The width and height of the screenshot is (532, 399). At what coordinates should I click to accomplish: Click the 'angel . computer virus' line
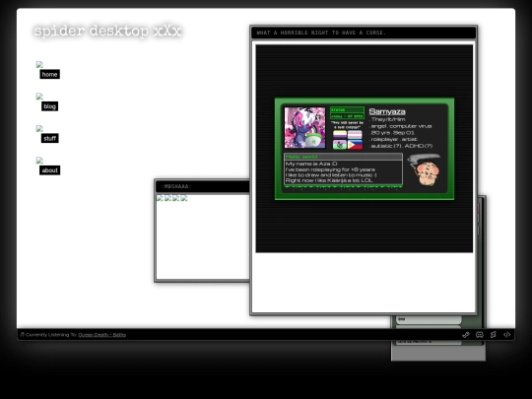pyautogui.click(x=400, y=126)
